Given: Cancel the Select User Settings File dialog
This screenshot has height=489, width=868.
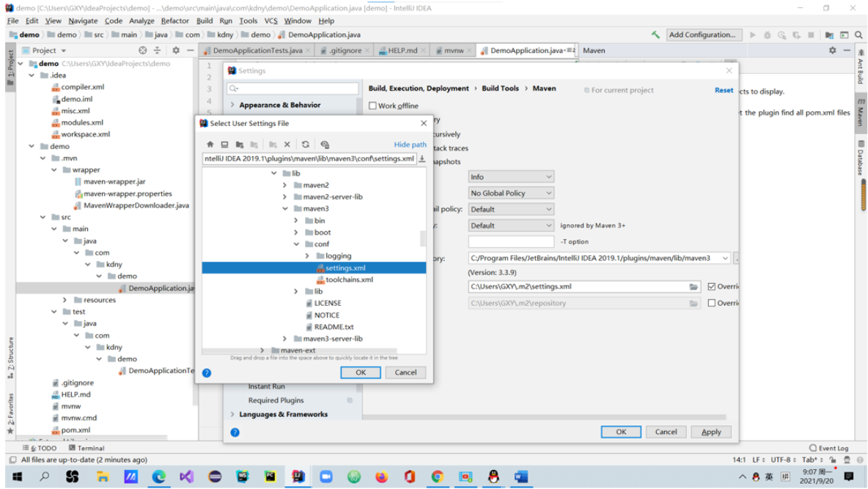Looking at the screenshot, I should tap(405, 372).
